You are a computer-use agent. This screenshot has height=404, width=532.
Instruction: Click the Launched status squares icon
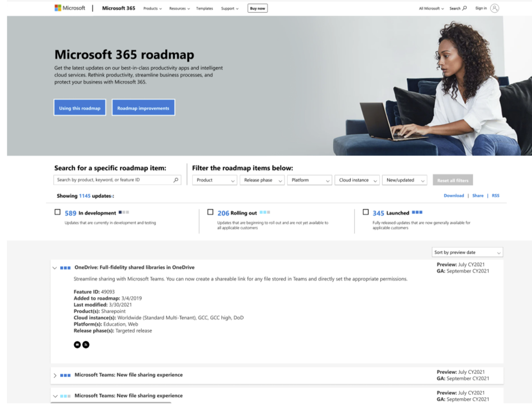417,212
